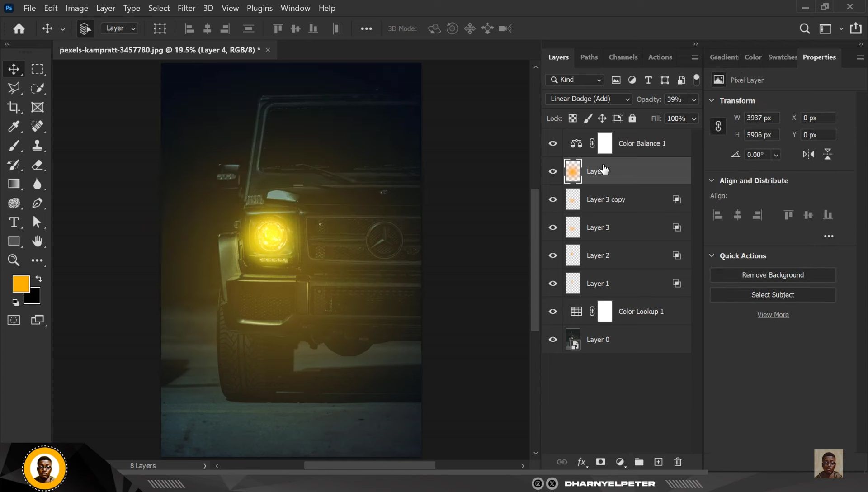Collapse the Transform section

point(712,100)
